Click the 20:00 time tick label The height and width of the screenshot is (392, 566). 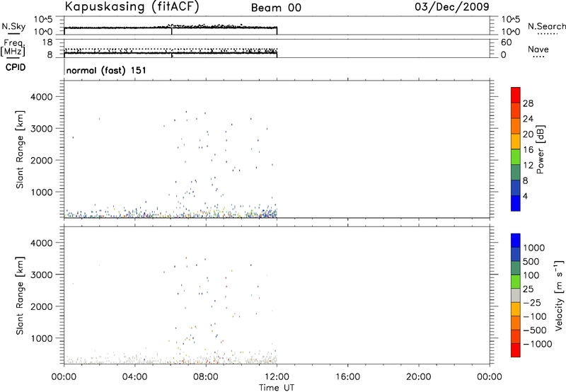tap(419, 377)
